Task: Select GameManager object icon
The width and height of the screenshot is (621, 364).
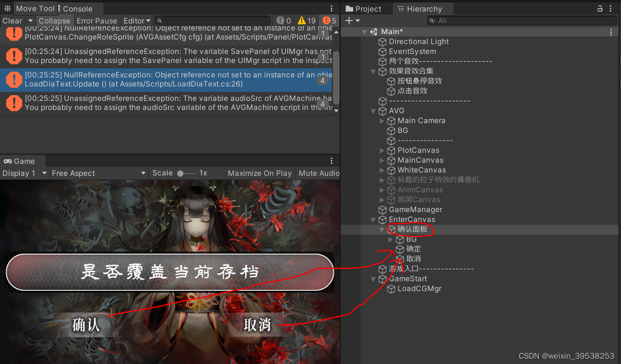Action: coord(382,210)
